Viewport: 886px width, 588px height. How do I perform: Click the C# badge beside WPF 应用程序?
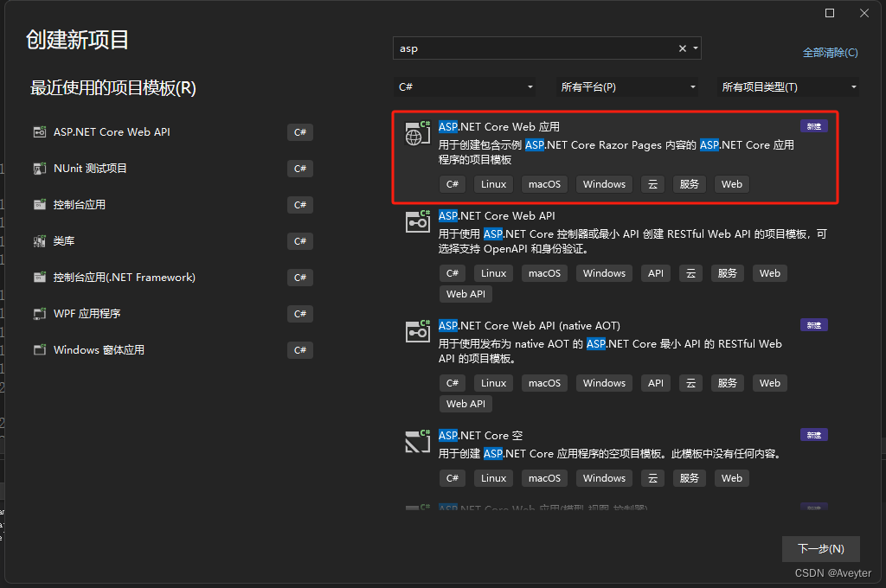300,314
